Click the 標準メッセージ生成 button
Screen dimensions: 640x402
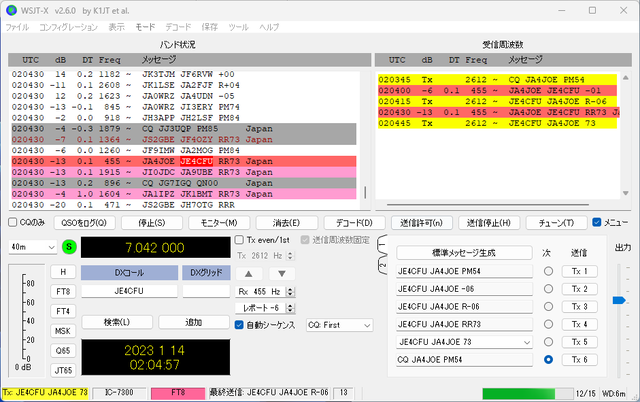(464, 253)
